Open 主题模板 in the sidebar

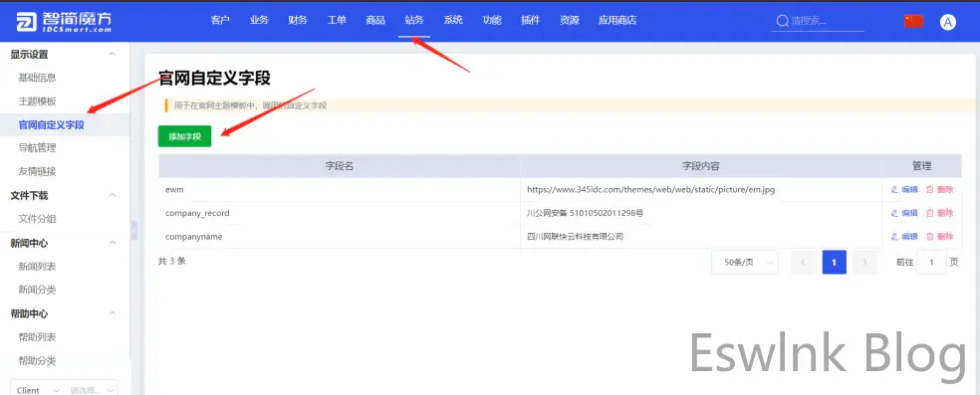tap(38, 101)
